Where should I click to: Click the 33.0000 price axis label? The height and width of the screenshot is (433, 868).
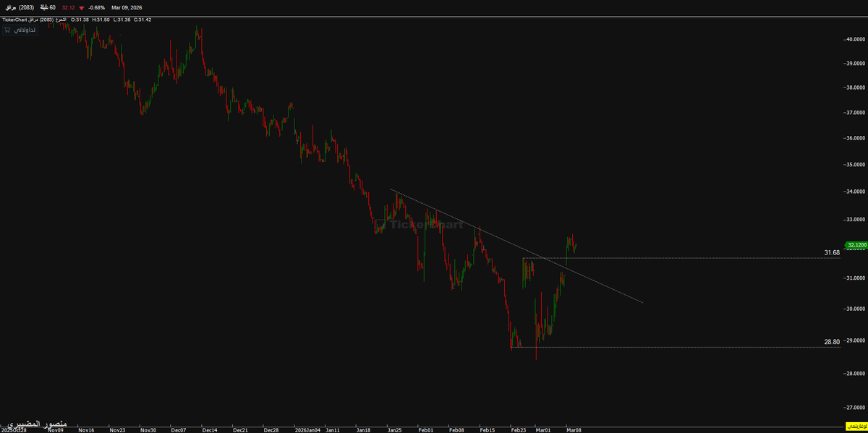tap(855, 219)
